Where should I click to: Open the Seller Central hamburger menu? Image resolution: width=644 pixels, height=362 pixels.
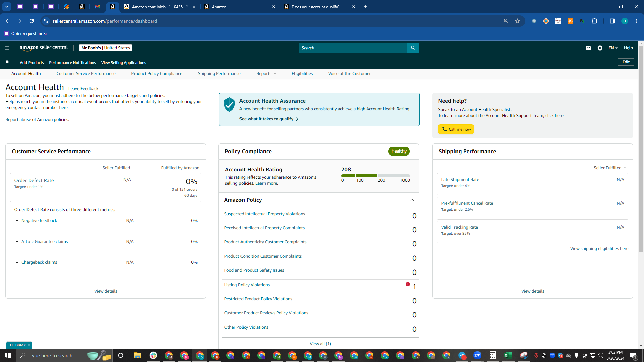[x=7, y=48]
